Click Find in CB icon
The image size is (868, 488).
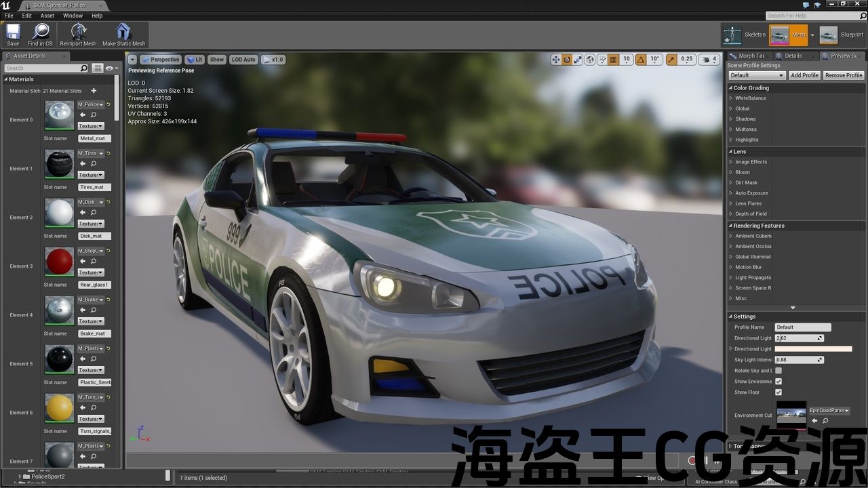click(x=40, y=34)
